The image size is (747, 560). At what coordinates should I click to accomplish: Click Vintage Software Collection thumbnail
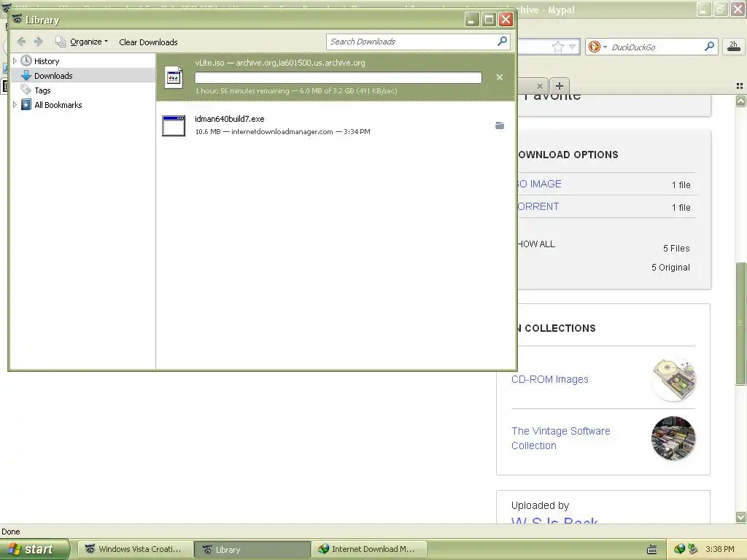pyautogui.click(x=673, y=438)
